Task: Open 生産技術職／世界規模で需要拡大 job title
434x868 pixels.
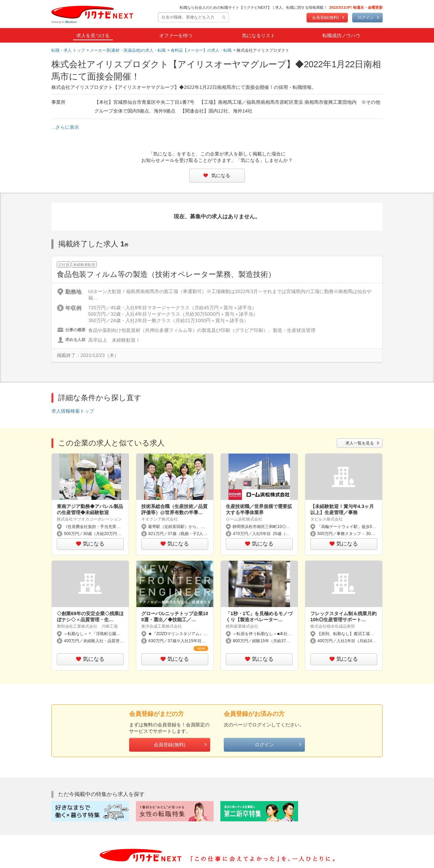Action: click(259, 509)
